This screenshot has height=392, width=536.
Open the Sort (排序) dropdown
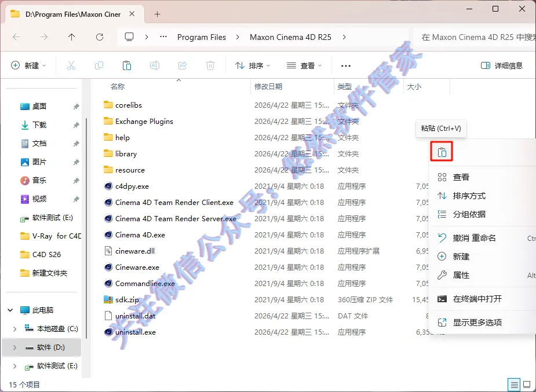[253, 65]
